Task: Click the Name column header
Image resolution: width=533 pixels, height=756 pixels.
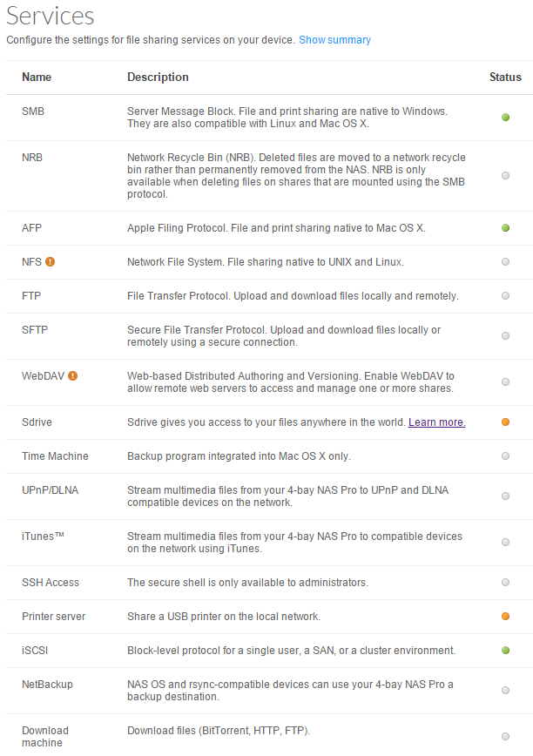Action: pyautogui.click(x=37, y=78)
